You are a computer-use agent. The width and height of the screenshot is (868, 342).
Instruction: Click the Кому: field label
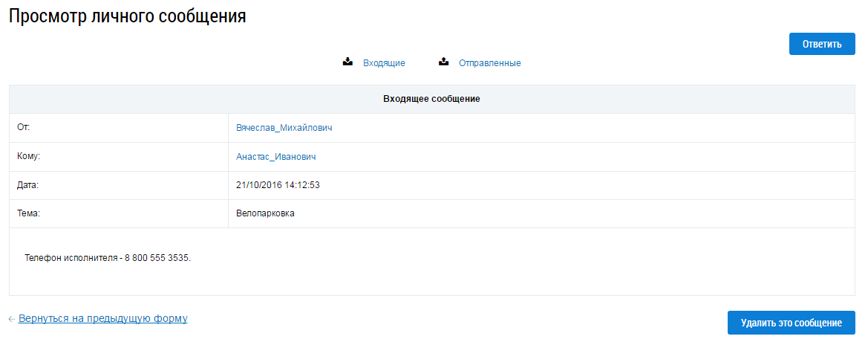pyautogui.click(x=27, y=156)
